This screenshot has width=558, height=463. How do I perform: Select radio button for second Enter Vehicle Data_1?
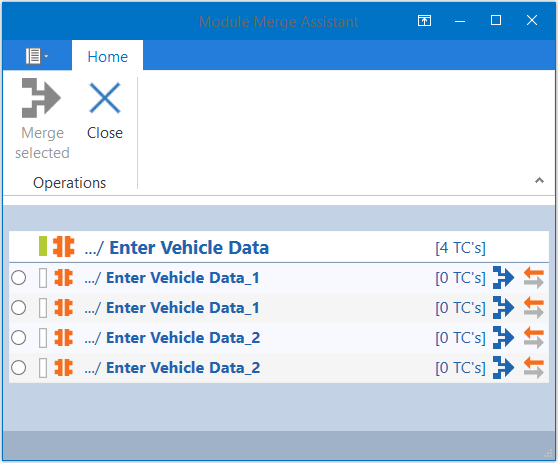19,307
